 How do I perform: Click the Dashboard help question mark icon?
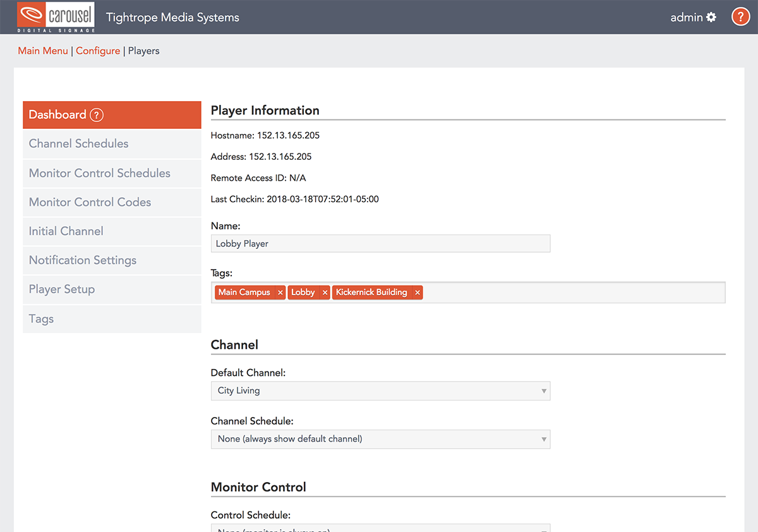96,115
